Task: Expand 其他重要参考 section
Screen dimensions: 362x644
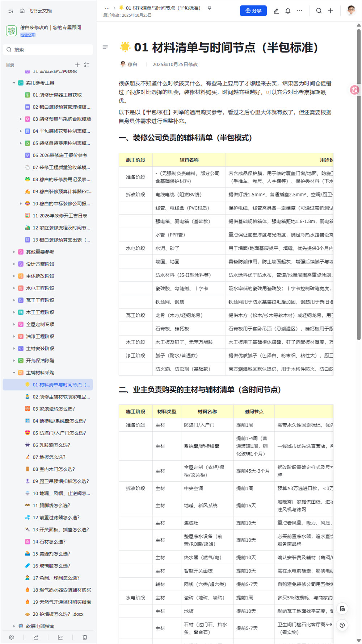Action: 14,252
